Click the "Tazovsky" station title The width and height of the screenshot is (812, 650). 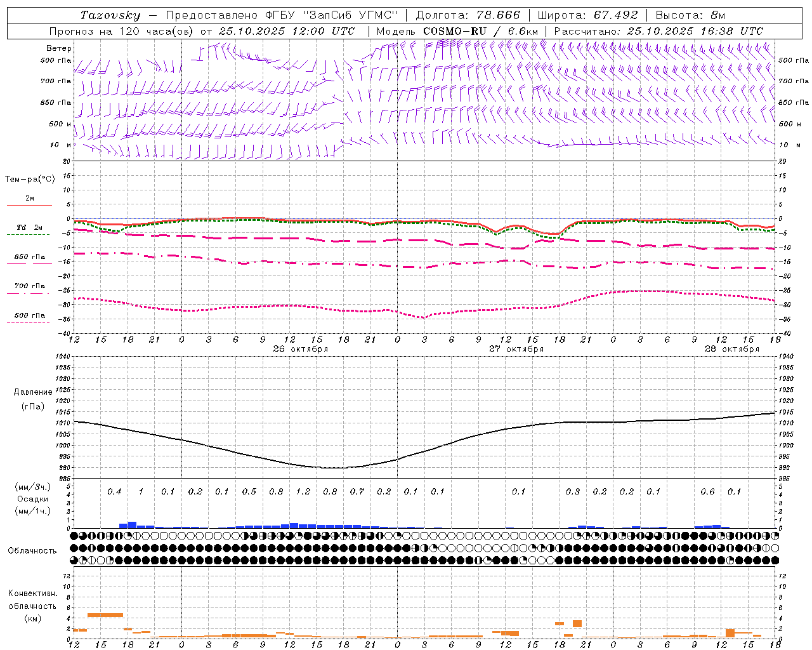(x=110, y=15)
